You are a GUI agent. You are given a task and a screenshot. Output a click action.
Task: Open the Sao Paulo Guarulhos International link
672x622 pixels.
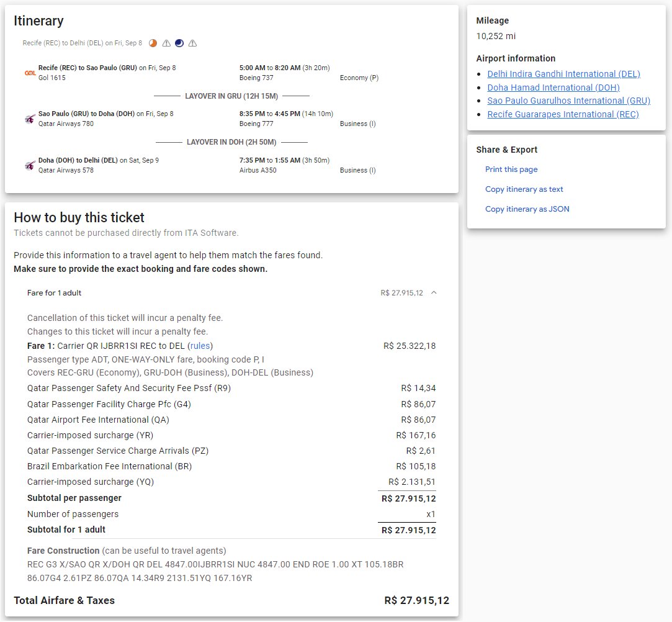pyautogui.click(x=569, y=101)
